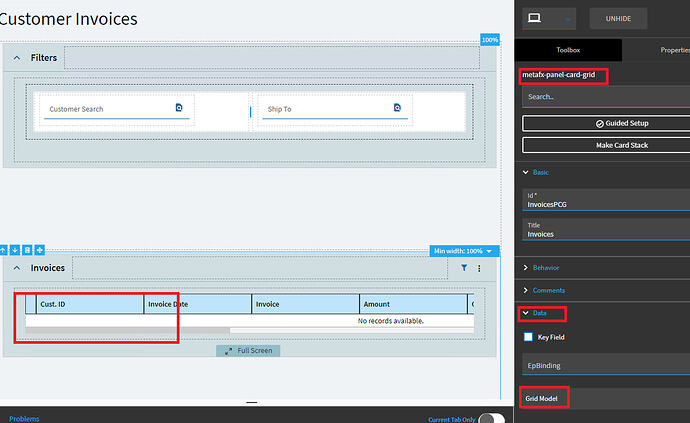Click the metafx-panel-card-grid component label
Image resolution: width=690 pixels, height=423 pixels.
(x=558, y=75)
